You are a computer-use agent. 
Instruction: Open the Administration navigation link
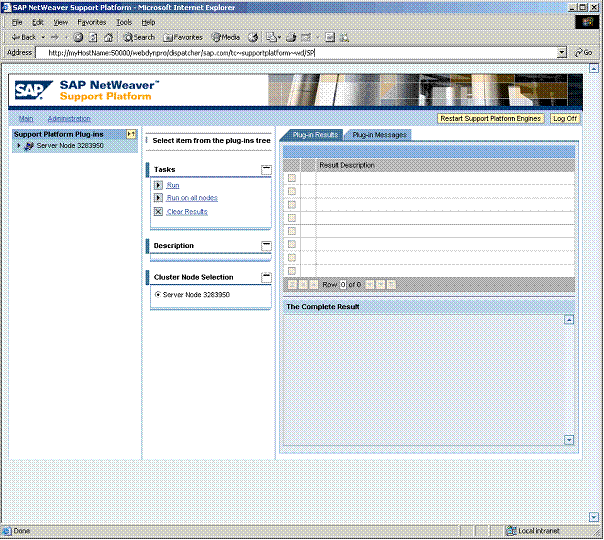(69, 119)
